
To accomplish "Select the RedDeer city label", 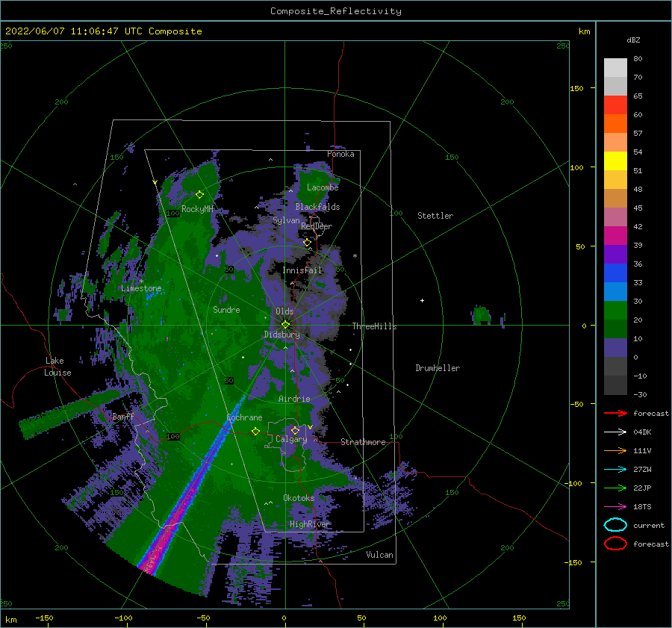I will pos(317,226).
